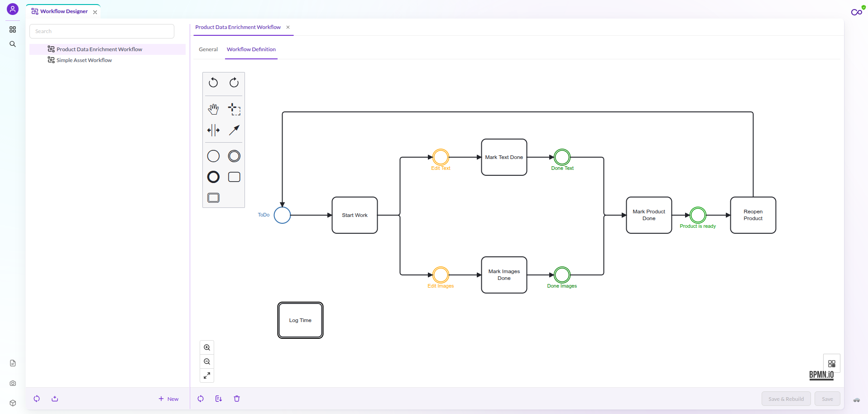Open the dashboard grid icon in the sidebar
Viewport: 868px width, 414px height.
13,29
